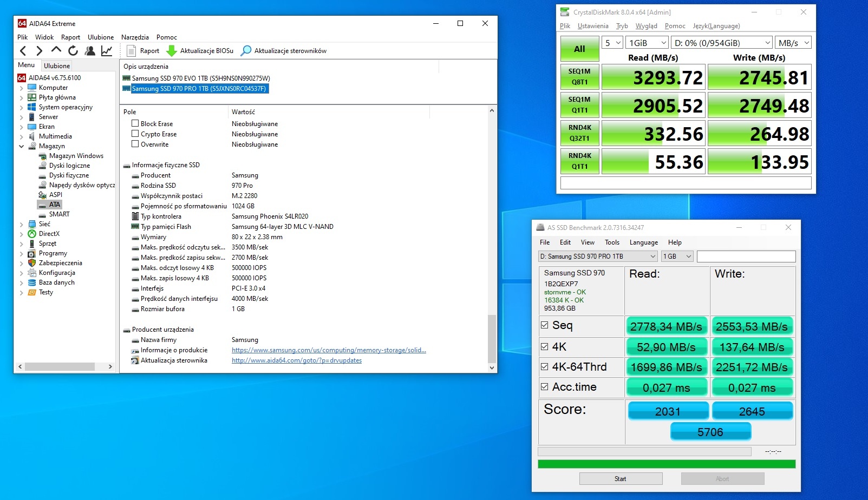The image size is (868, 500).
Task: Select the Konfiguracja tree item
Action: [x=57, y=273]
